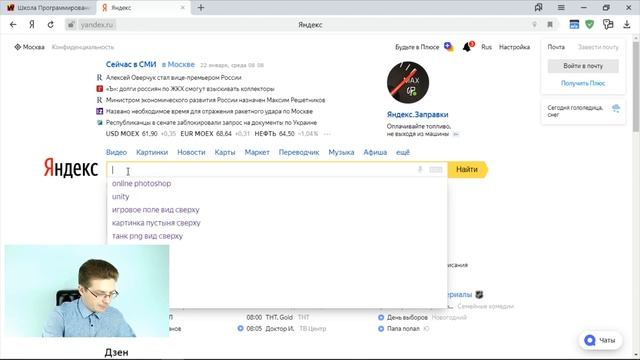Select suggestion картинка пустыня сверху
This screenshot has height=360, width=640.
(156, 223)
